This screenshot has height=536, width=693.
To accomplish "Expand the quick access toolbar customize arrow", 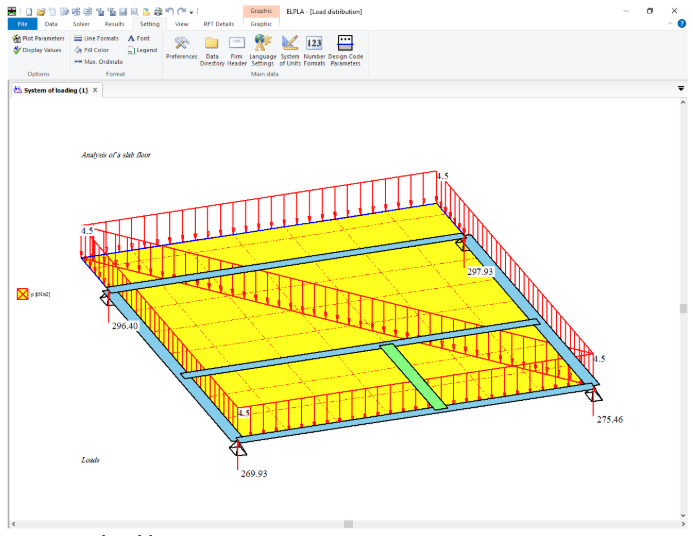I will [x=191, y=12].
